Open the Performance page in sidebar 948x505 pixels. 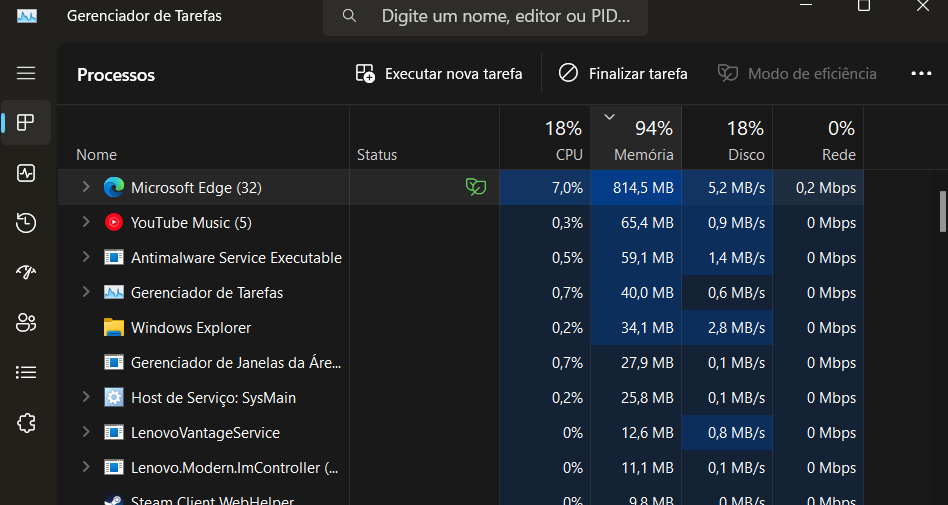point(26,173)
